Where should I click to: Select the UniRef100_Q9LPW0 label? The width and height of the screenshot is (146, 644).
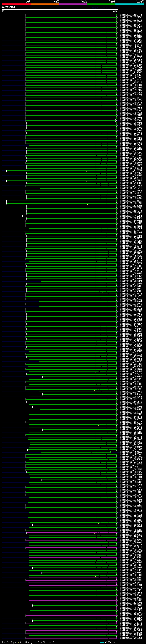131,50
